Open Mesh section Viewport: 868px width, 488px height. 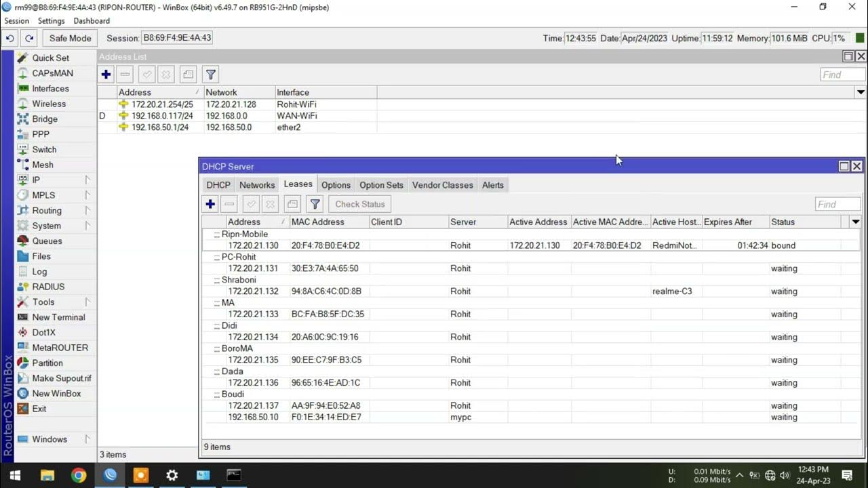(x=43, y=165)
